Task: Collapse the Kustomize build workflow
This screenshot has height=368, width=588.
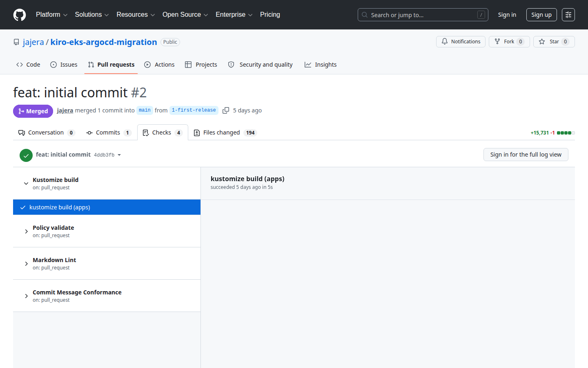Action: (x=107, y=184)
